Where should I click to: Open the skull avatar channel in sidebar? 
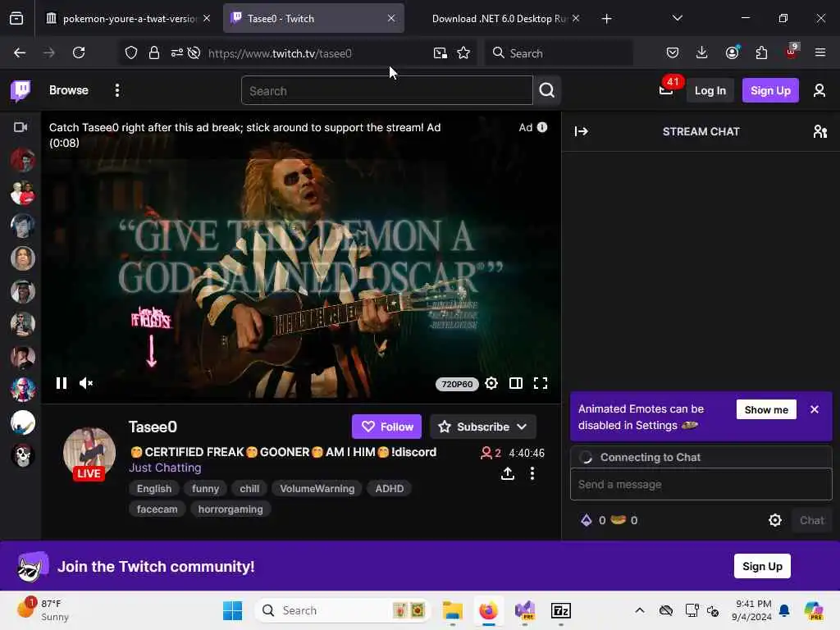point(22,455)
